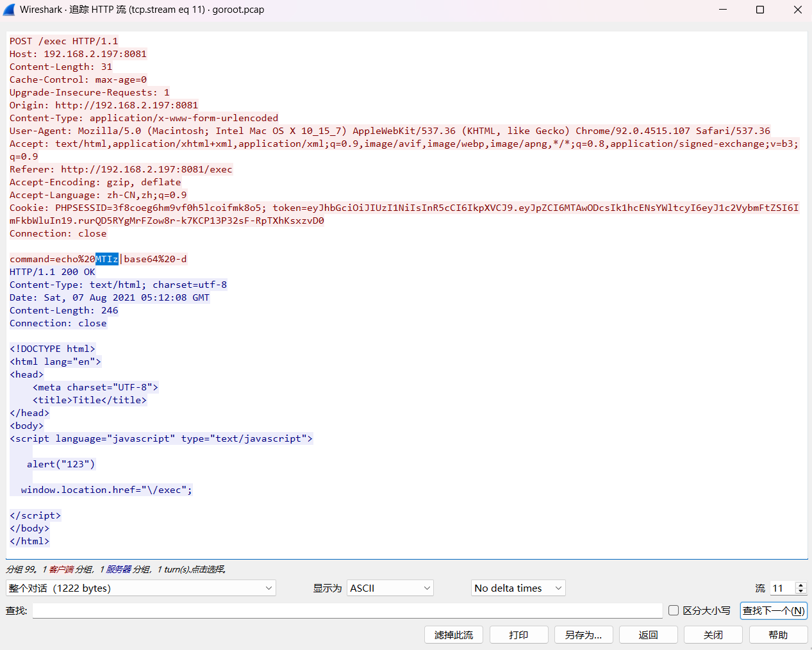This screenshot has height=650, width=812.
Task: Decrease stream number with the down arrow
Action: [800, 591]
